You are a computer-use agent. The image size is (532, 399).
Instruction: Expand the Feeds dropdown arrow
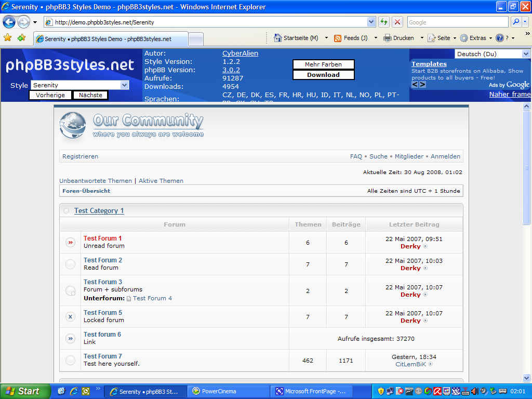tap(376, 38)
